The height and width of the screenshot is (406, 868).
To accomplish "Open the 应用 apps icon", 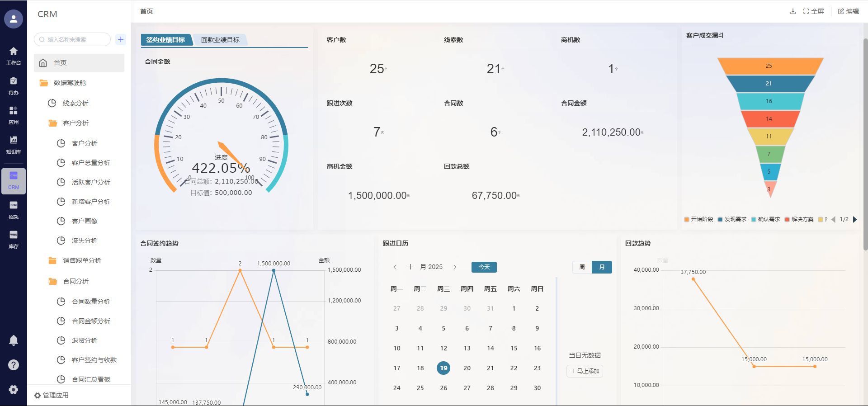I will point(14,115).
